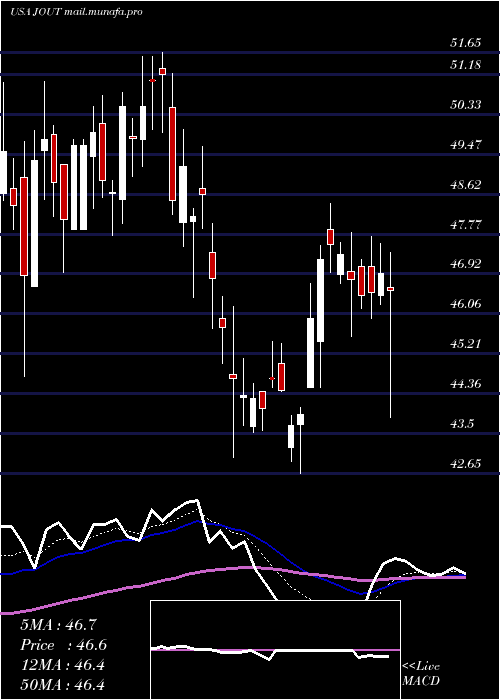
Task: Click the '<<Live MACD' label
Action: [421, 674]
